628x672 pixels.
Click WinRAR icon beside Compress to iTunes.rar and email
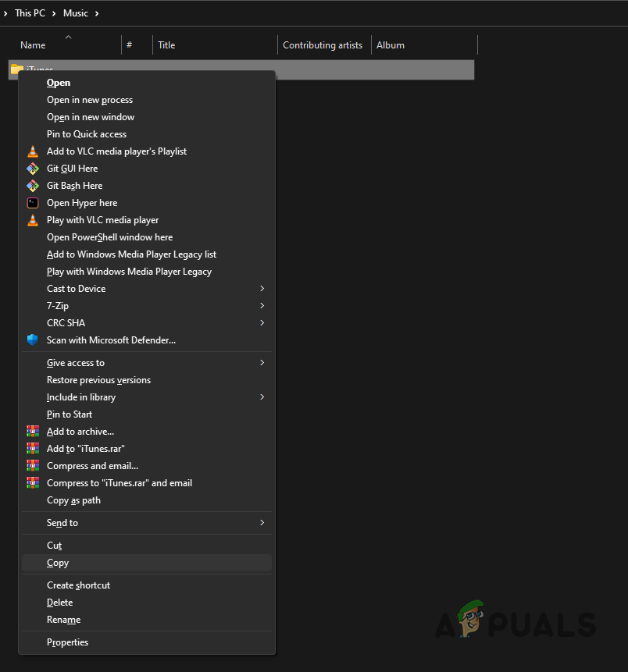[x=33, y=482]
